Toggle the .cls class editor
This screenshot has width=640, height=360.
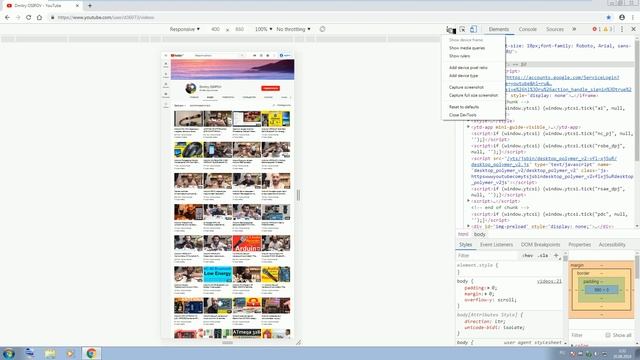542,256
